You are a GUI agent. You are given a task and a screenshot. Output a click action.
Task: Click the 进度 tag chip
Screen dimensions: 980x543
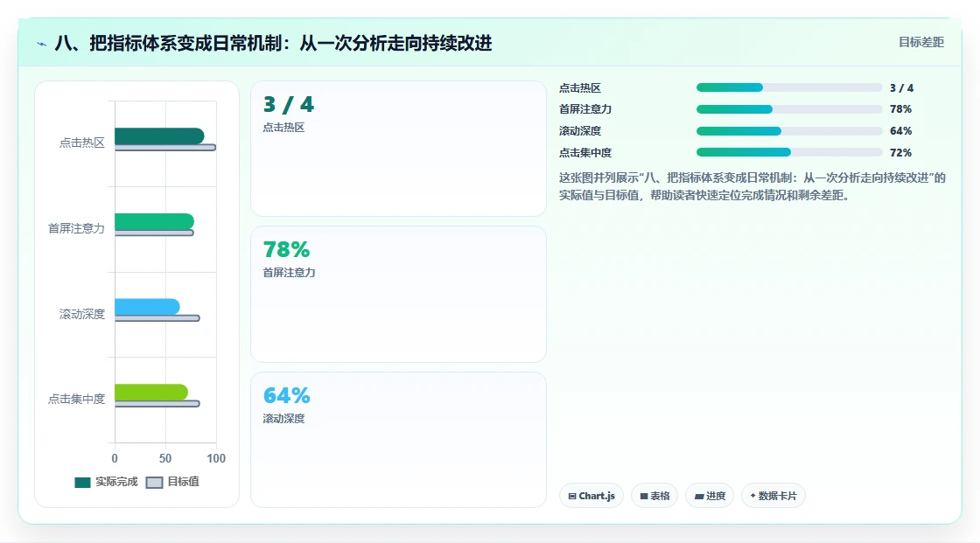click(710, 496)
